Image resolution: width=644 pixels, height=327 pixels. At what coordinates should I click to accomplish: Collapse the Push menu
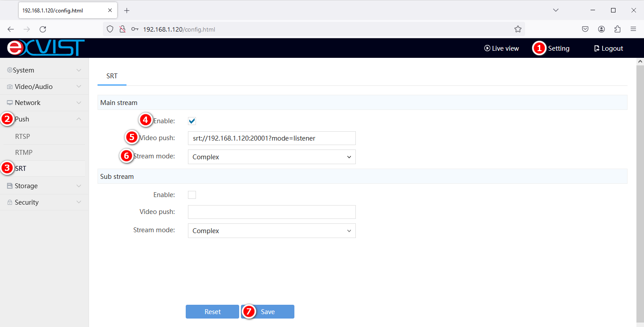[45, 119]
